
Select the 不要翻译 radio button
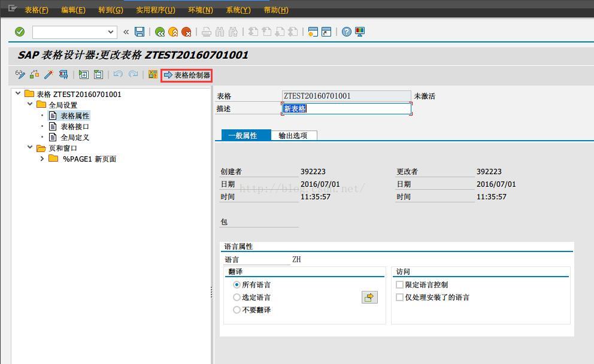(237, 310)
